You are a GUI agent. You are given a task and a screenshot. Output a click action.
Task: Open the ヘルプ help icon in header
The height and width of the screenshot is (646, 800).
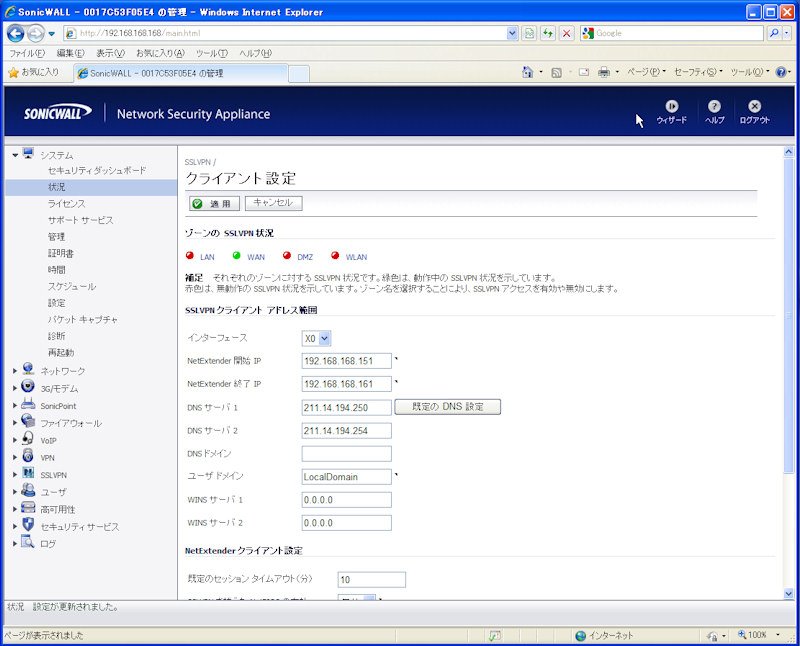point(714,106)
